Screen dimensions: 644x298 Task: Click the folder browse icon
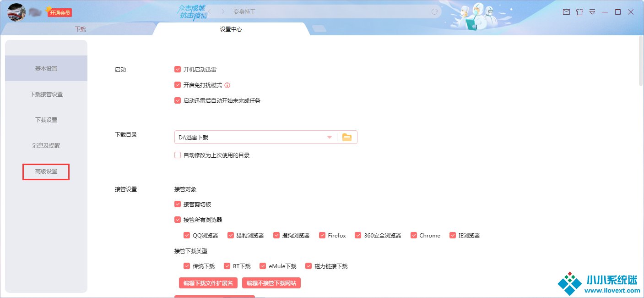347,137
